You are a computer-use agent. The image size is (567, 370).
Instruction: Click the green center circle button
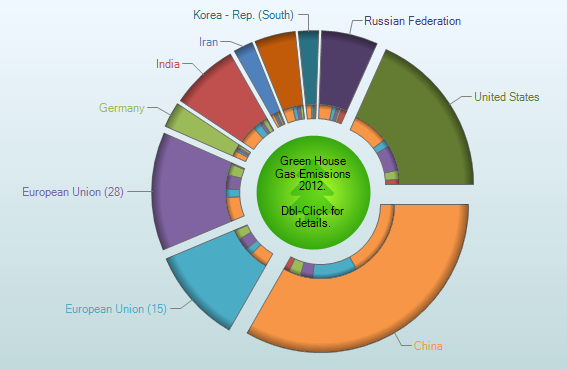(x=313, y=192)
